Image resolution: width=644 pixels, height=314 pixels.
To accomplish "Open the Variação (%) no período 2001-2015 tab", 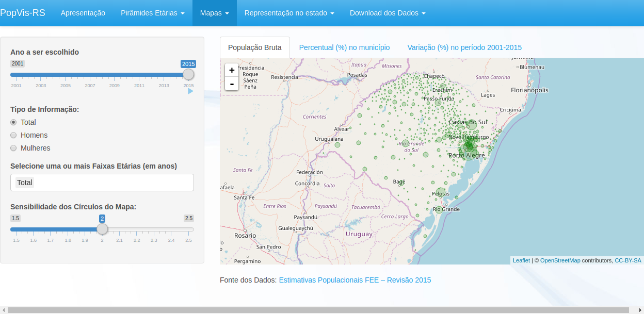I will click(x=464, y=47).
